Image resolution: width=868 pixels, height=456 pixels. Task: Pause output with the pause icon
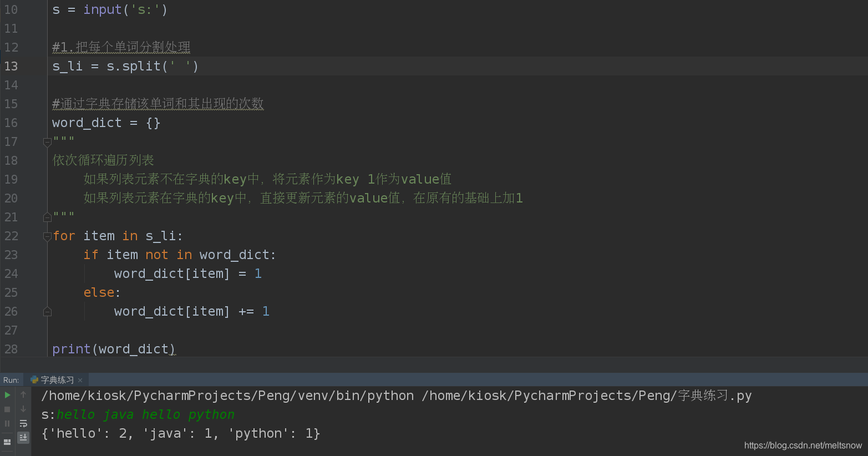click(x=7, y=423)
